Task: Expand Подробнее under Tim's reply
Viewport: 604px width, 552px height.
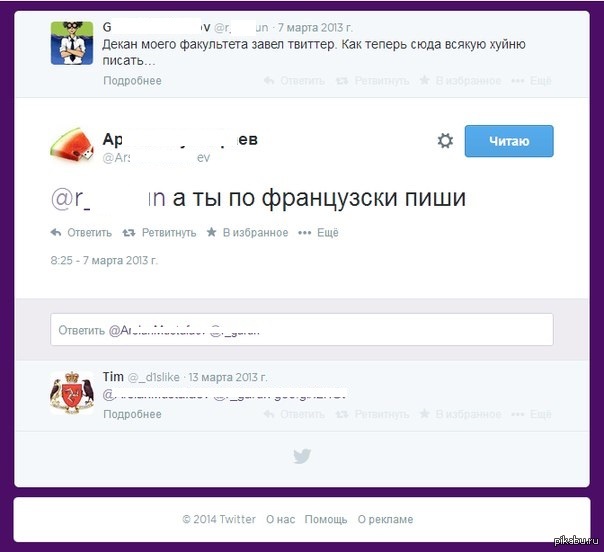Action: pyautogui.click(x=132, y=414)
